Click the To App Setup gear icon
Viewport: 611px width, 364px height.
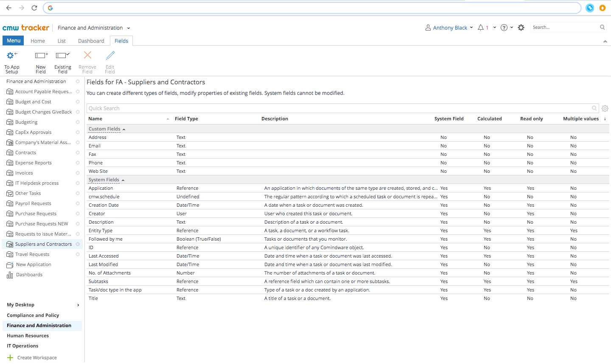click(12, 55)
